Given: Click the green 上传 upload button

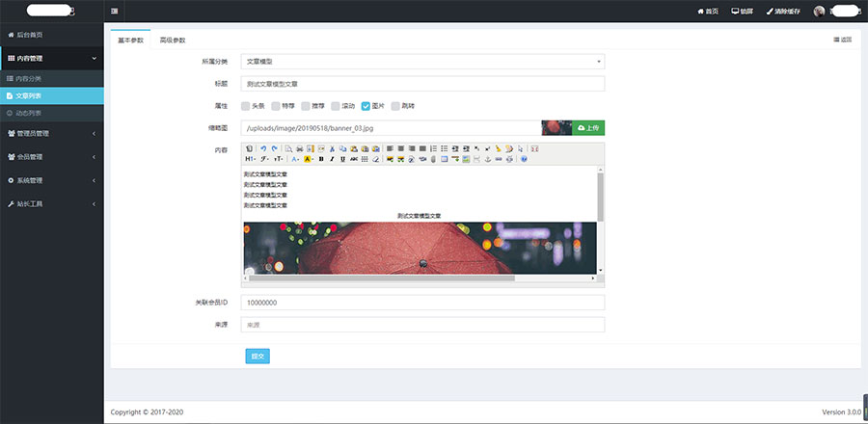Looking at the screenshot, I should pyautogui.click(x=588, y=127).
